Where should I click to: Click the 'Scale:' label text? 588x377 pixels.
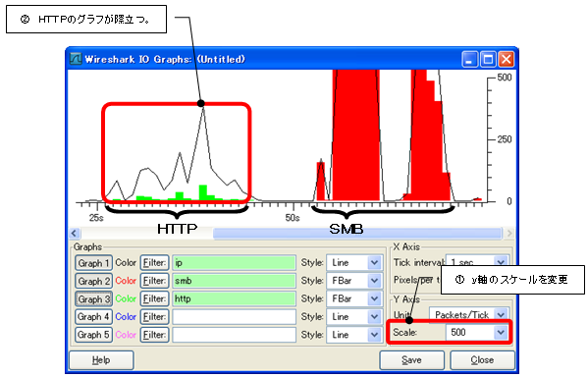tap(405, 333)
